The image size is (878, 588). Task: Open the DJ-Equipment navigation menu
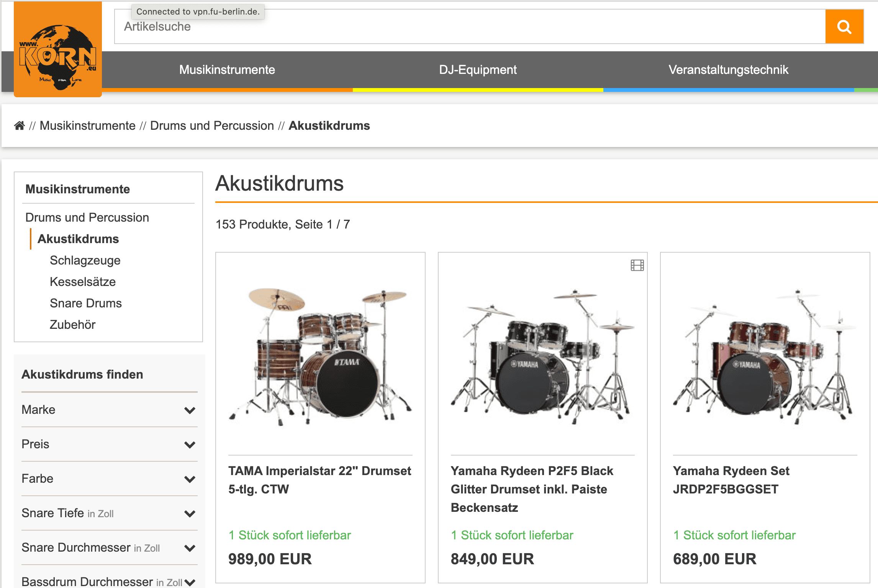pyautogui.click(x=478, y=70)
